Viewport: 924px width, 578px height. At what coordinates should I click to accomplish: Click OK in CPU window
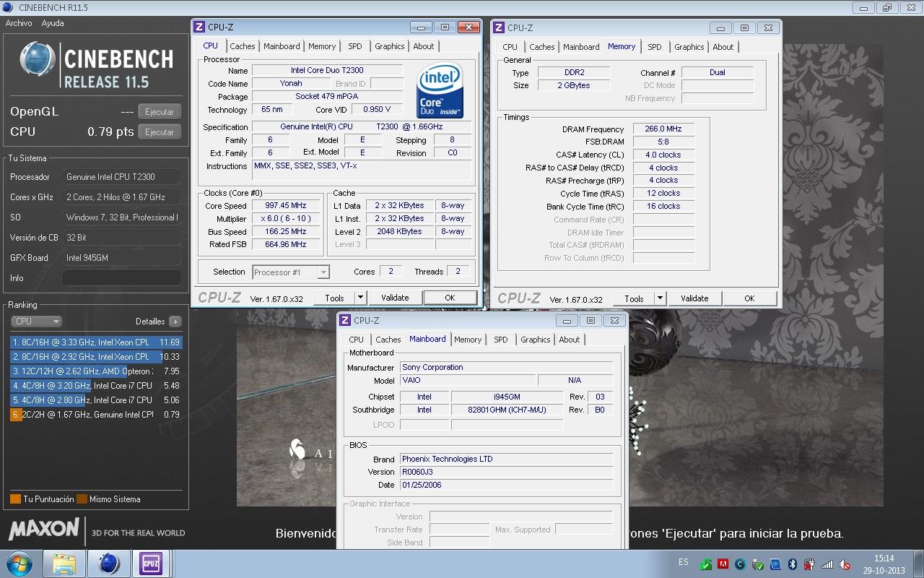(x=450, y=298)
